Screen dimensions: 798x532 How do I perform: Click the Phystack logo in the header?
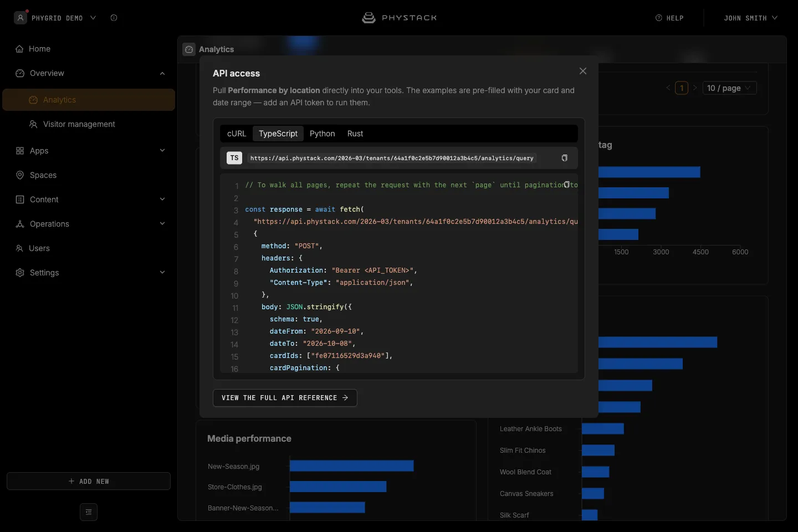click(x=399, y=18)
